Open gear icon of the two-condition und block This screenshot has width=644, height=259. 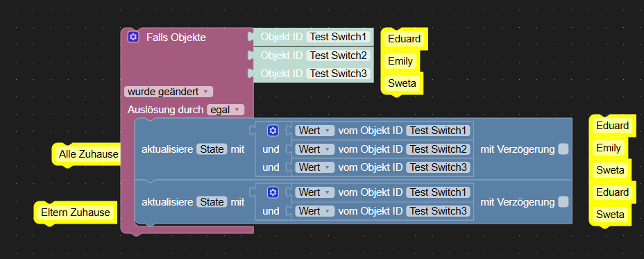tap(273, 192)
